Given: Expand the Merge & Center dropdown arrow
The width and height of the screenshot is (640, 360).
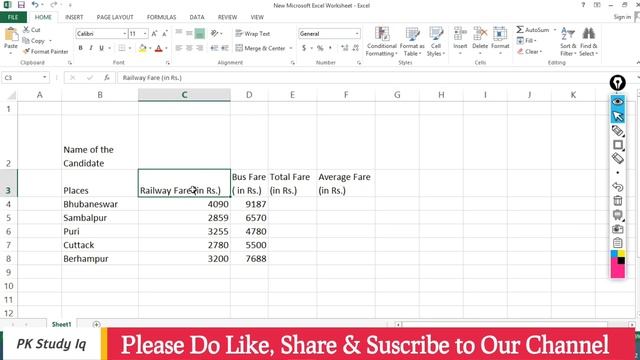Looking at the screenshot, I should [x=291, y=48].
